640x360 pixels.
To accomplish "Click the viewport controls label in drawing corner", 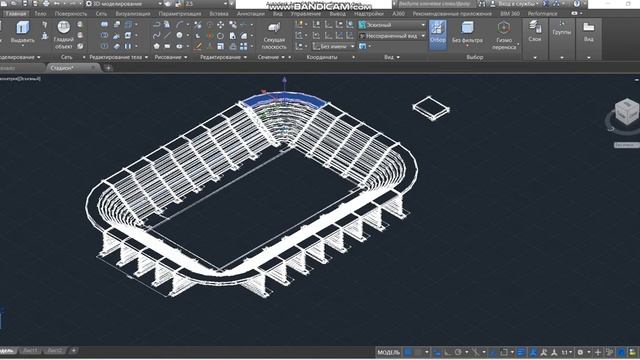I will tap(20, 78).
